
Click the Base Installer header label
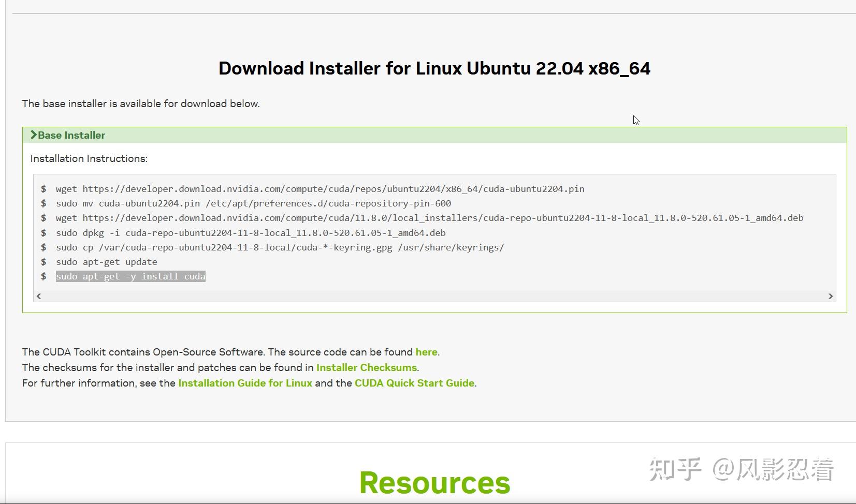[x=71, y=135]
